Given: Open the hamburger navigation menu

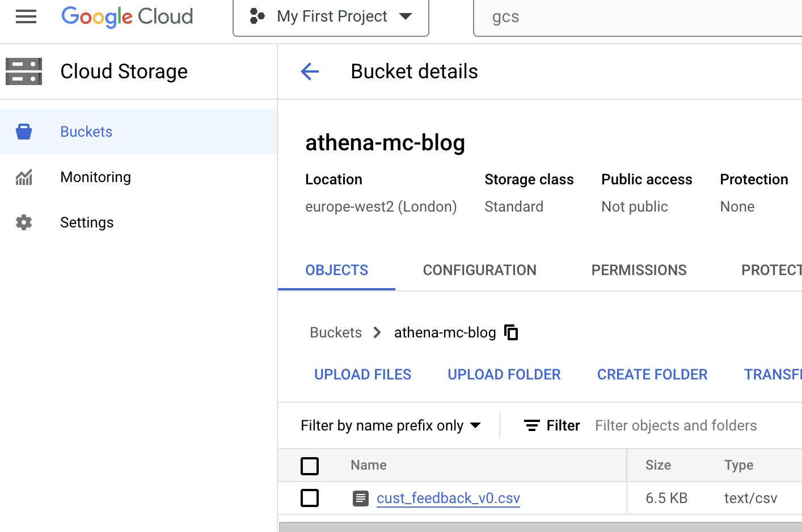Looking at the screenshot, I should (26, 16).
